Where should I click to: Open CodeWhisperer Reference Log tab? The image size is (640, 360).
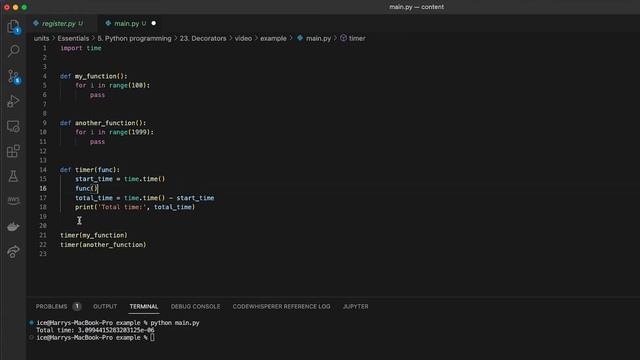(x=281, y=307)
